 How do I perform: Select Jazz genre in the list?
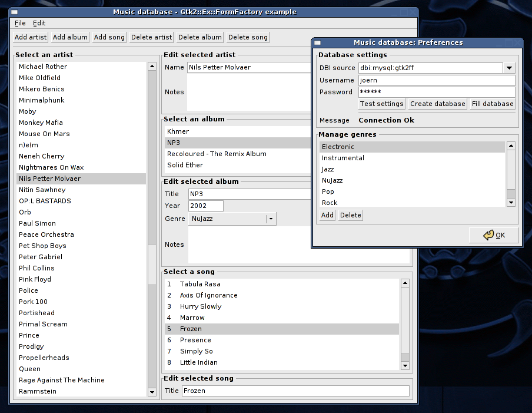click(412, 169)
